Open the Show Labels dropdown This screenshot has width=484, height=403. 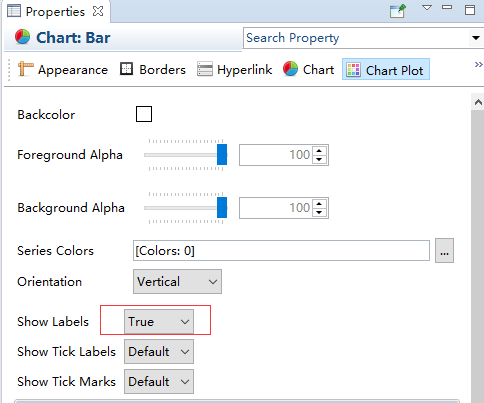tap(159, 322)
